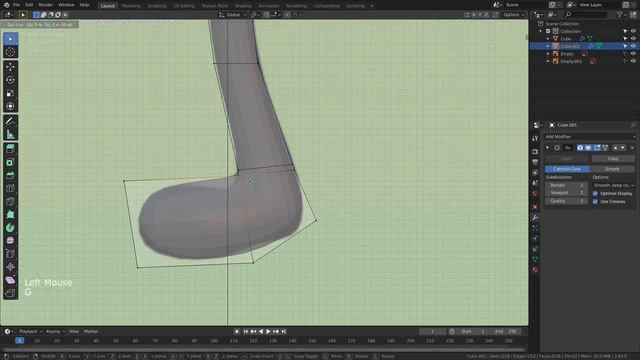Open the Particles properties tab
This screenshot has width=640, height=360.
[x=535, y=228]
